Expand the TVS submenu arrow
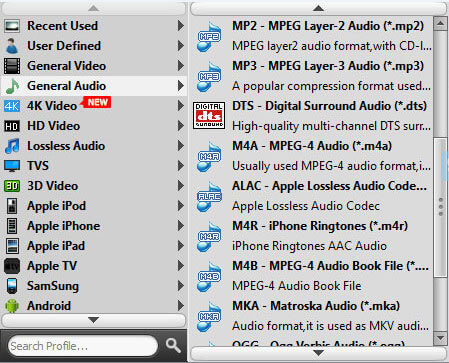449x363 pixels. [x=180, y=166]
